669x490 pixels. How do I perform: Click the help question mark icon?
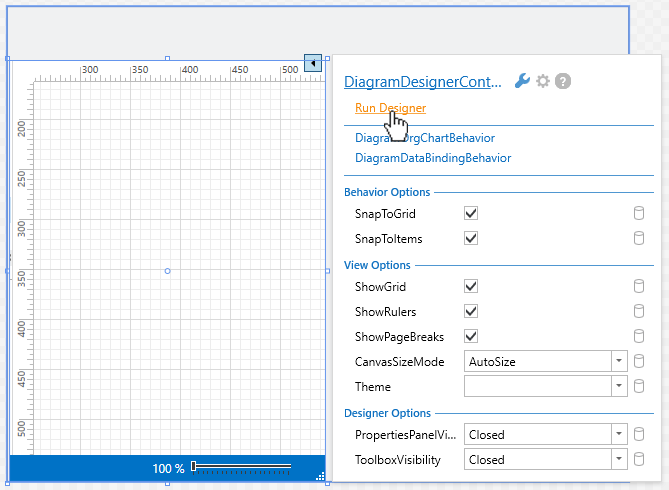(x=563, y=82)
